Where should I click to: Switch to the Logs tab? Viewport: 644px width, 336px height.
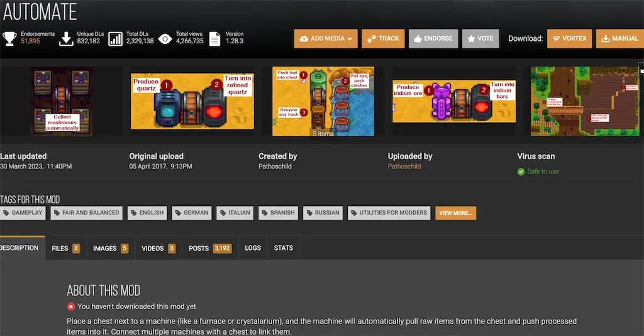pyautogui.click(x=253, y=248)
